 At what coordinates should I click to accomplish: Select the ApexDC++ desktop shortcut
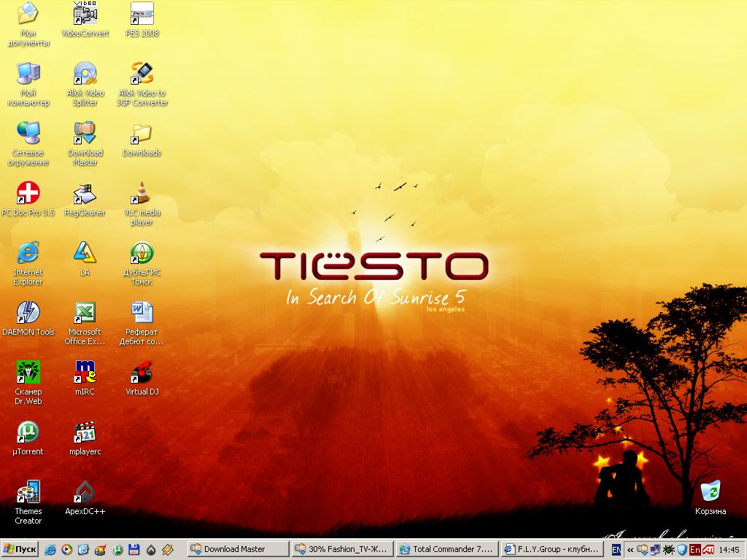(85, 498)
